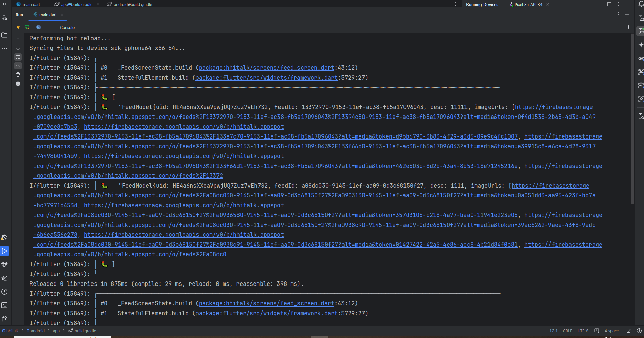
Task: Open the Run toolbar more-actions menu
Action: point(47,27)
